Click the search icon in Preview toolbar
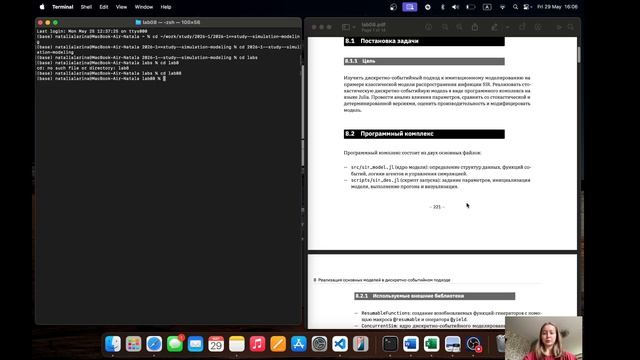Viewport: 640px width, 360px height. [571, 27]
